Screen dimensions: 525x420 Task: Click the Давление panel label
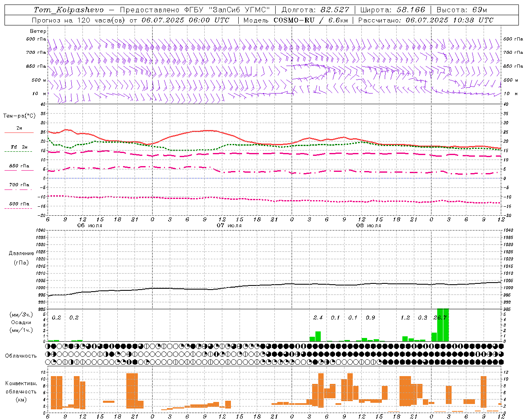pos(21,253)
